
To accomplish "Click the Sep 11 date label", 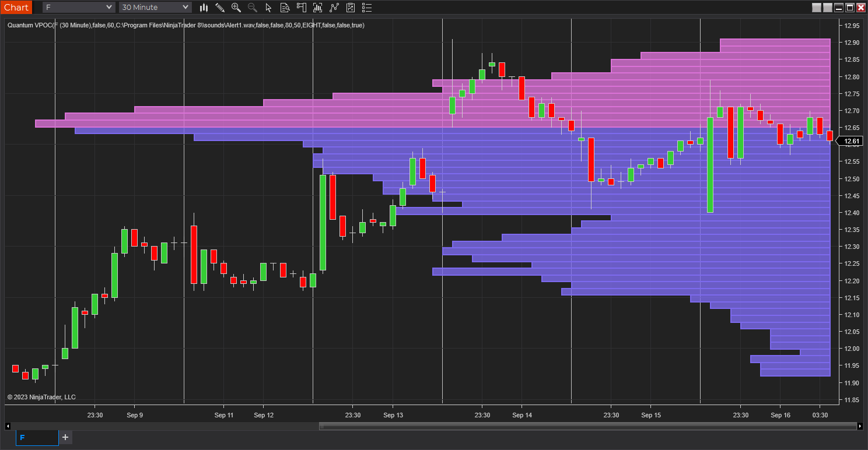I will 224,415.
